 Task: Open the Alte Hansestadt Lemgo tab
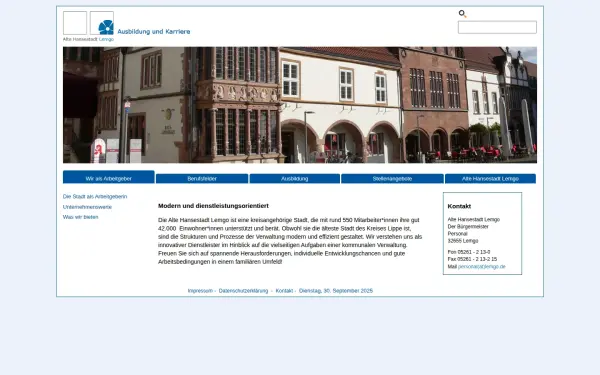coord(490,179)
